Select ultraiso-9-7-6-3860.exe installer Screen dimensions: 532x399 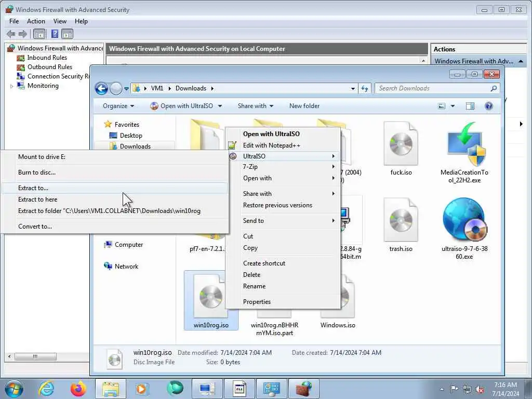464,229
